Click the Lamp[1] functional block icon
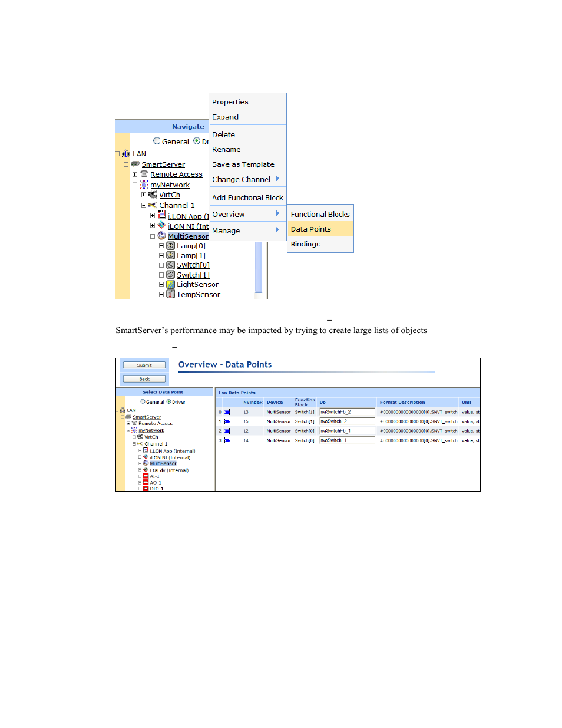The height and width of the screenshot is (728, 562). coord(170,255)
